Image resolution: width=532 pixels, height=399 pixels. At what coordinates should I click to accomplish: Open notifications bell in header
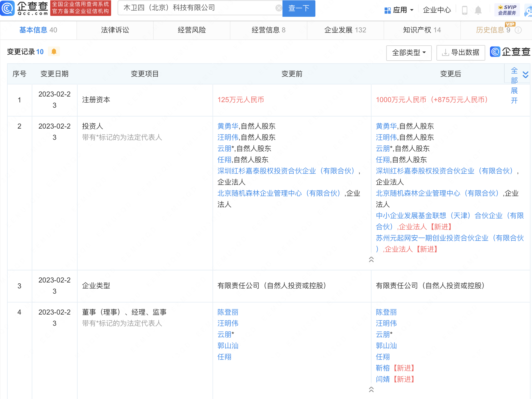click(478, 10)
